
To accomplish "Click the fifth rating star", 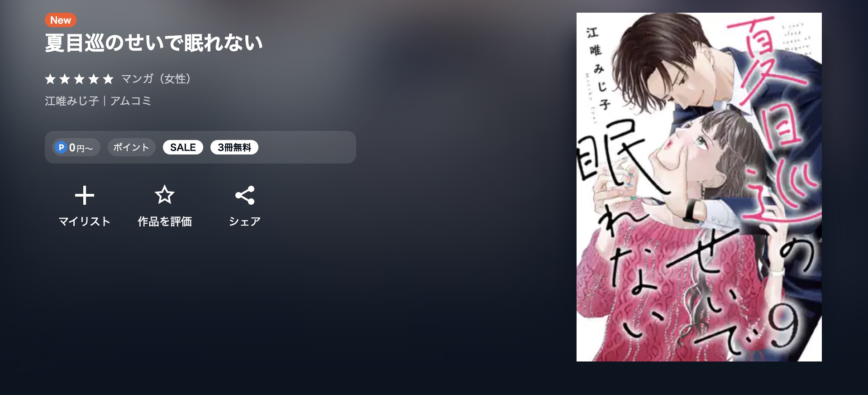I will pyautogui.click(x=108, y=79).
